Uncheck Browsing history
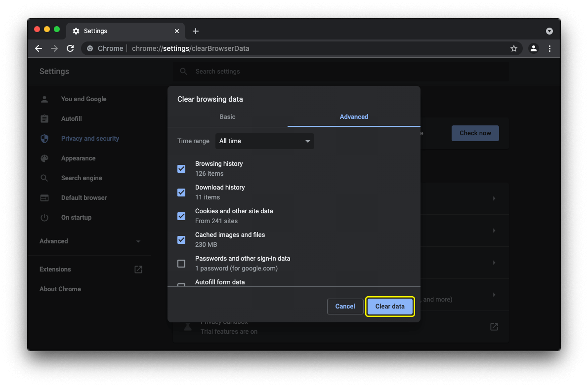The image size is (588, 387). pos(181,168)
